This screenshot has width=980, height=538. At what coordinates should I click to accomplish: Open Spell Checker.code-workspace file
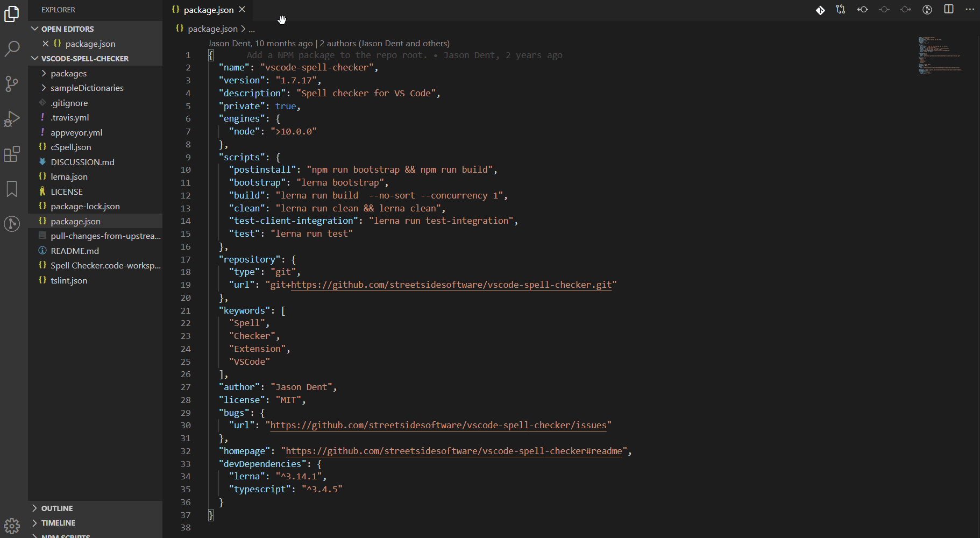coord(95,265)
